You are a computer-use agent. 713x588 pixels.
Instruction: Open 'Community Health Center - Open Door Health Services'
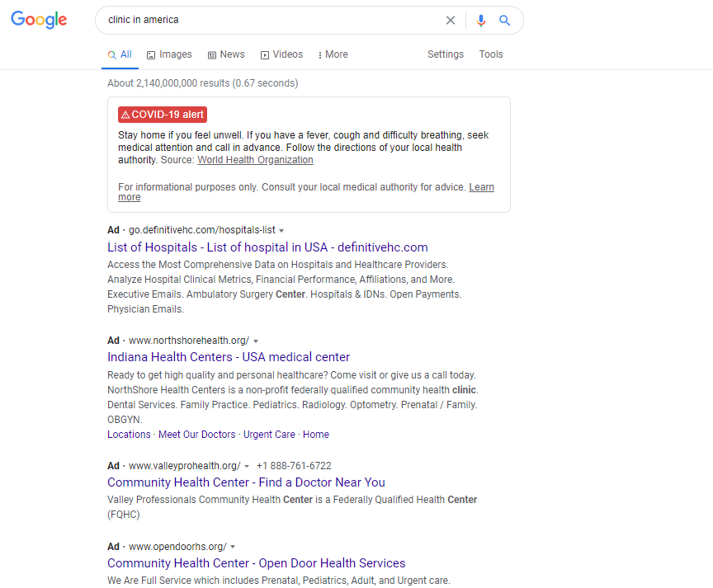[x=256, y=563]
